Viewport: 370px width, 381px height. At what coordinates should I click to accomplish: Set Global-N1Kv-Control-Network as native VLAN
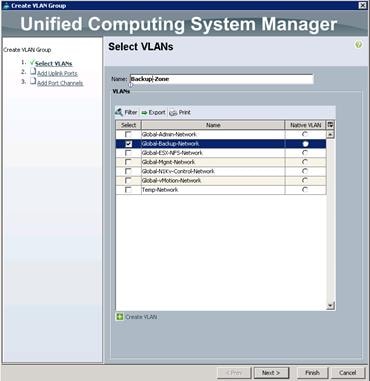point(305,171)
